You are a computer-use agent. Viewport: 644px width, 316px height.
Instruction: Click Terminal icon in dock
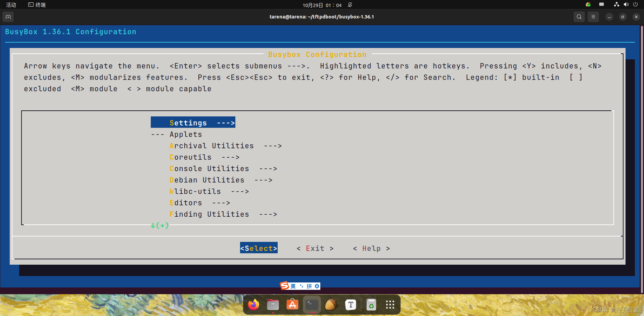point(312,305)
